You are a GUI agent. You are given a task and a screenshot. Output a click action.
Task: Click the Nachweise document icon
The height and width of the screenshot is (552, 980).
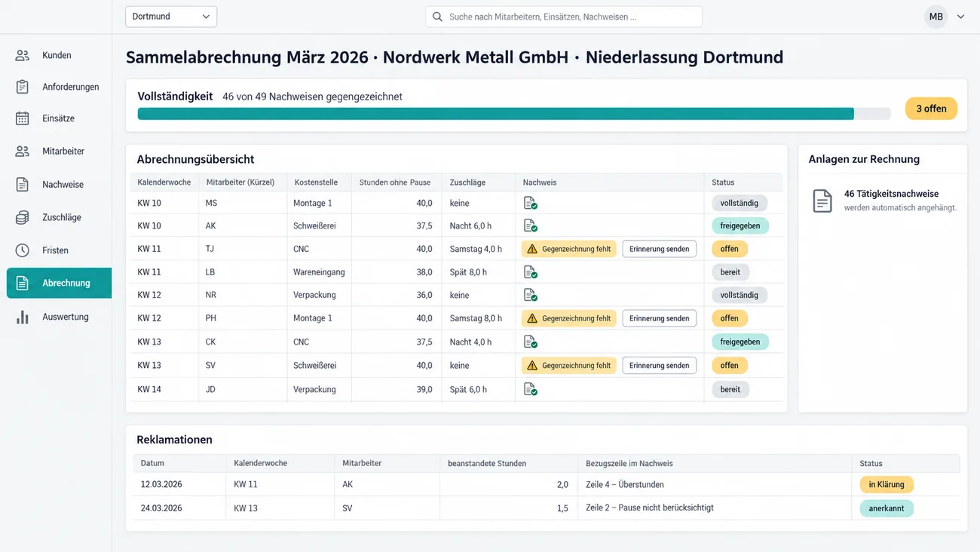[x=23, y=184]
